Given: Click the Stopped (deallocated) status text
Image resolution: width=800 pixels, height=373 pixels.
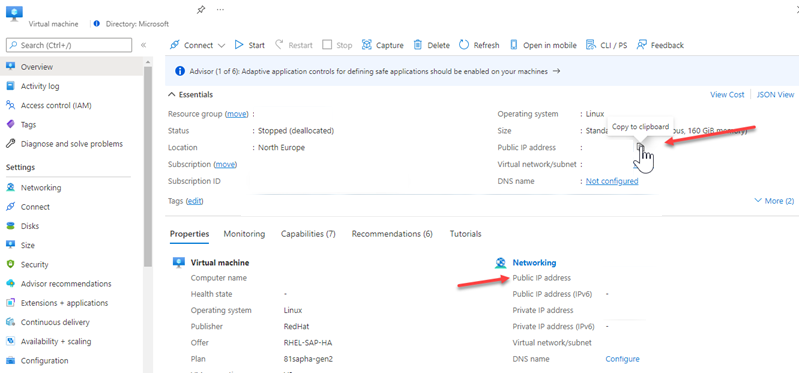Looking at the screenshot, I should (x=296, y=131).
